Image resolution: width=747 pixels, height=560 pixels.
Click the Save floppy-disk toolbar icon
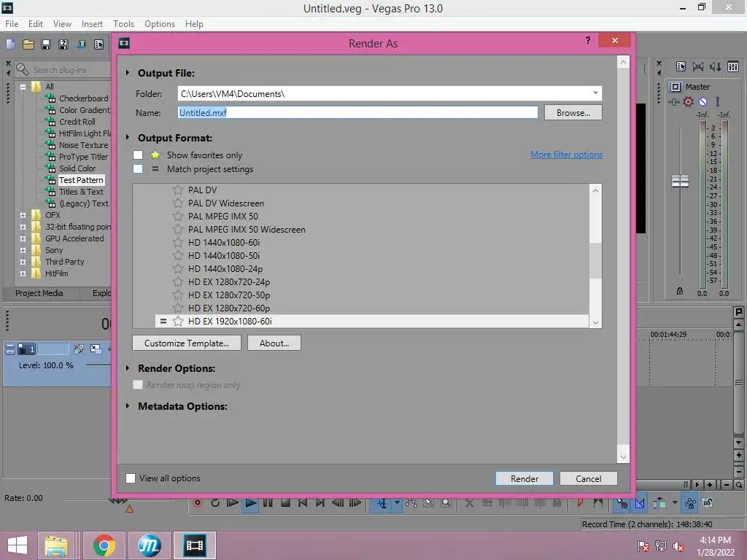[46, 44]
